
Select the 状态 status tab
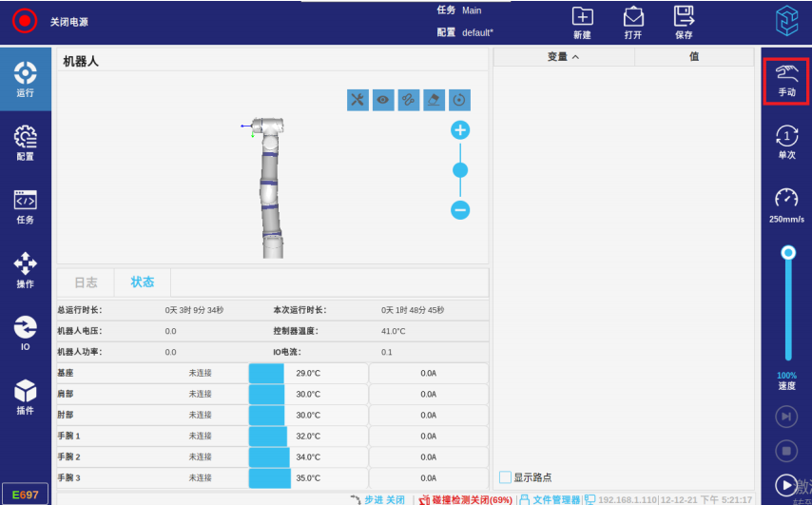[x=143, y=282]
